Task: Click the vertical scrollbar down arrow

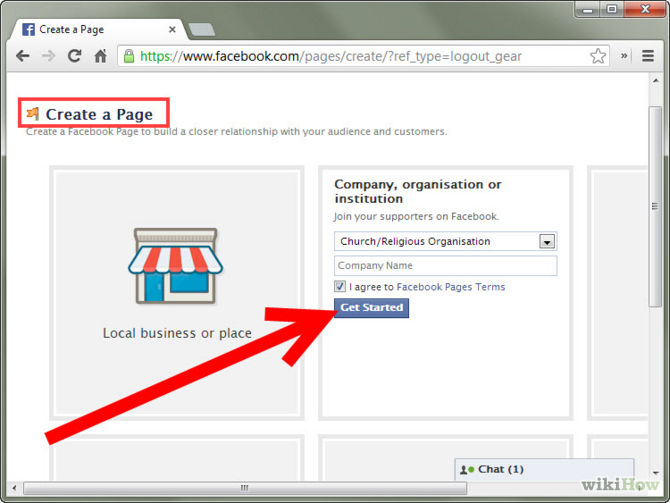Action: pos(655,473)
